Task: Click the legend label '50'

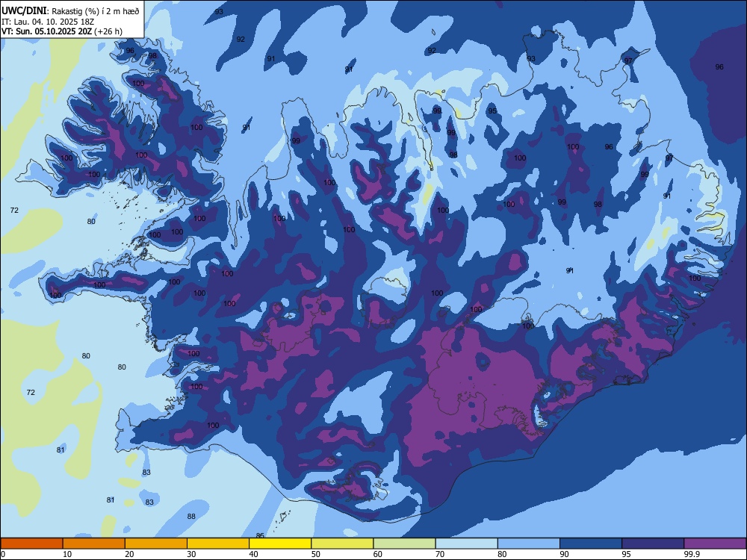Action: click(316, 554)
